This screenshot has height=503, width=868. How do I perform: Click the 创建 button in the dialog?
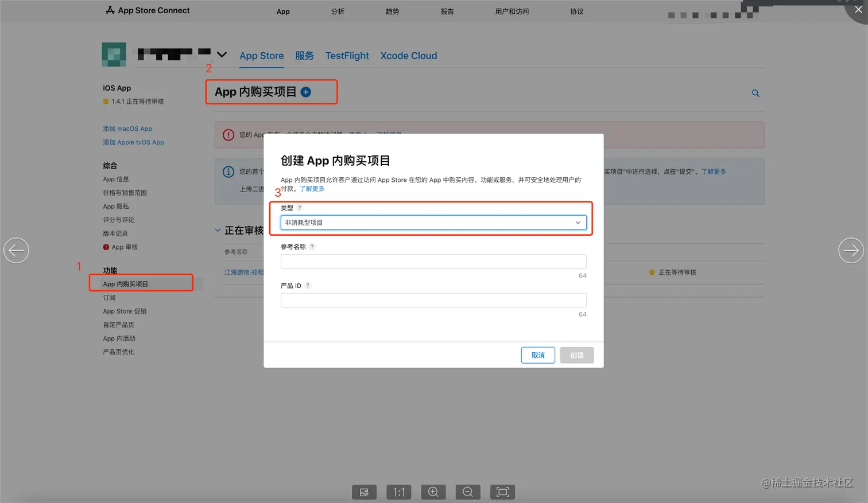(x=577, y=355)
